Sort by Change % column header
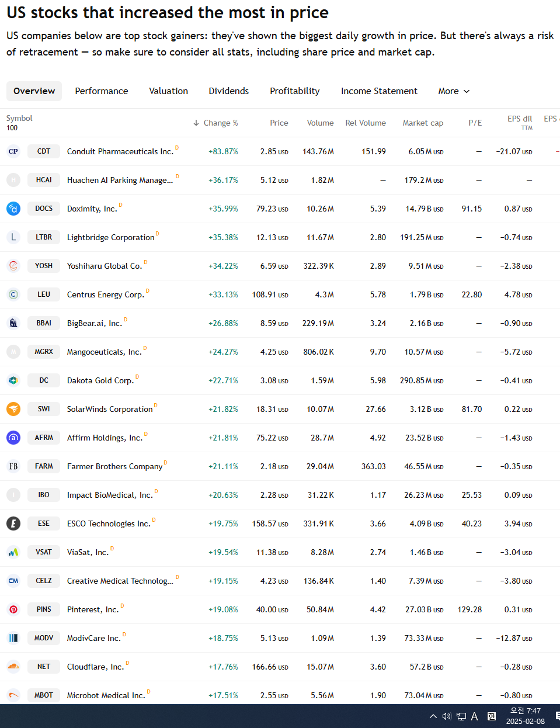560x728 pixels. coord(215,123)
